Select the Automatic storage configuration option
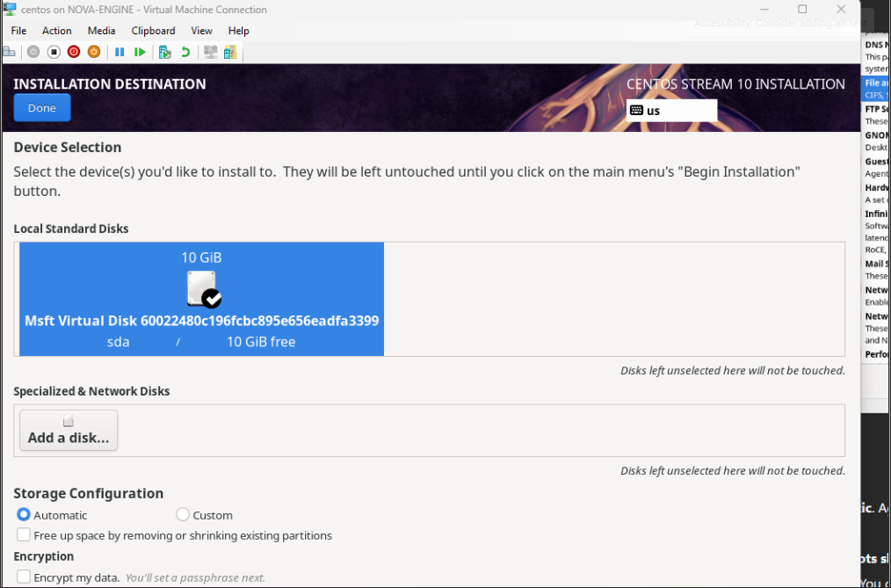891x588 pixels. point(24,515)
